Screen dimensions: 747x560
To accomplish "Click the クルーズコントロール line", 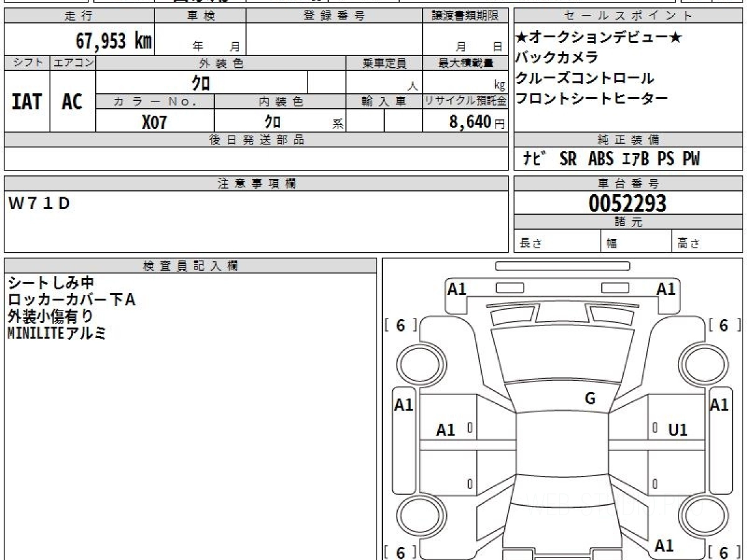I will point(585,78).
